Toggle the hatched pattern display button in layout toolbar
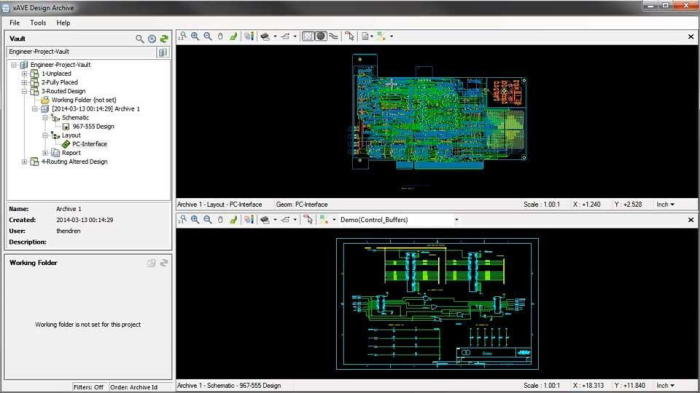Screen dimensions: 700x393 [308, 36]
